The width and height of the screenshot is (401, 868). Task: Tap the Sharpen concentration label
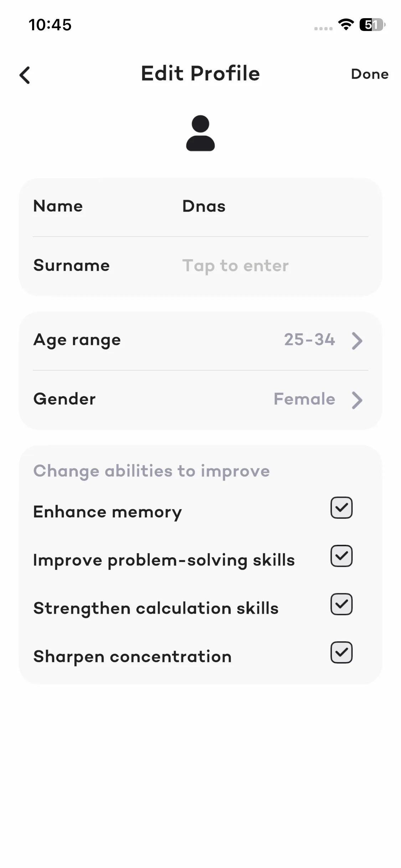tap(132, 657)
